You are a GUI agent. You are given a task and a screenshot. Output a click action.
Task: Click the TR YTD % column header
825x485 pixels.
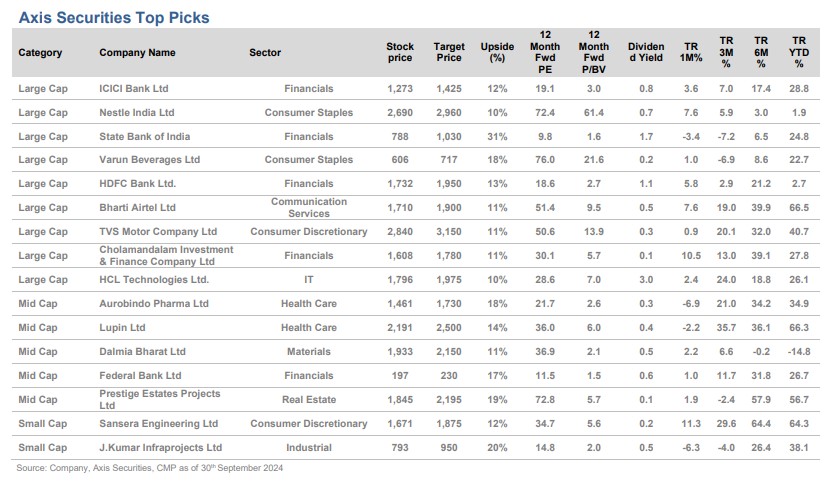798,53
